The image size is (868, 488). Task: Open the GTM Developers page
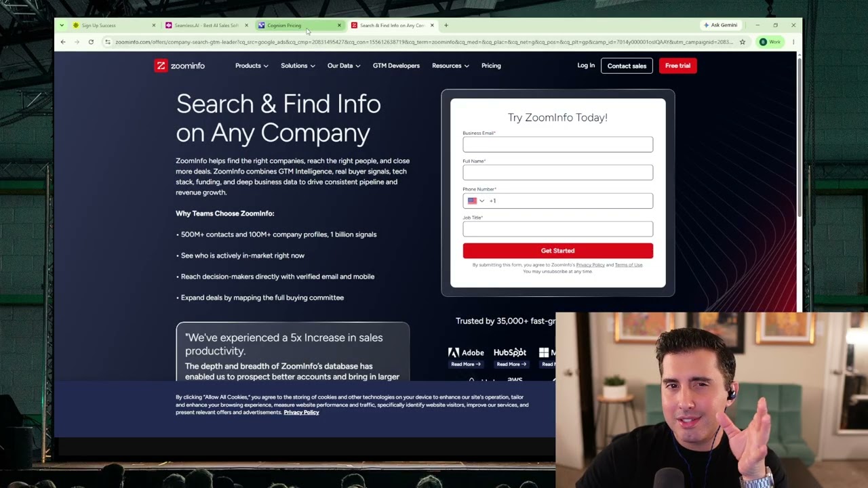pos(396,66)
